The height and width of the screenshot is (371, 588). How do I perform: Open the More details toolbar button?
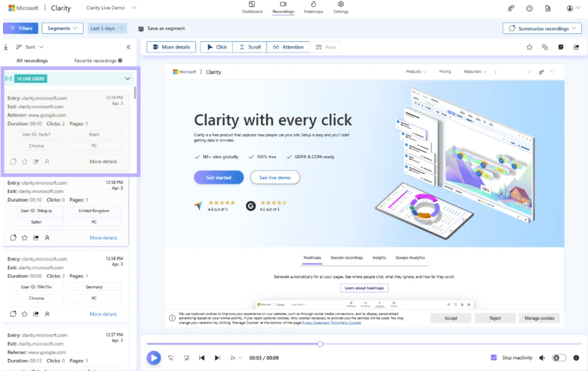pyautogui.click(x=171, y=47)
